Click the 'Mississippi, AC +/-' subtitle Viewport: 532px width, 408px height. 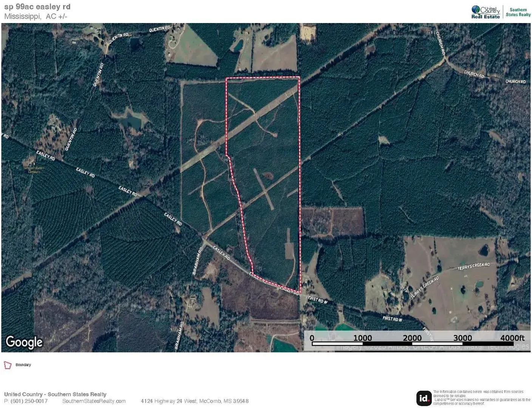coord(36,17)
